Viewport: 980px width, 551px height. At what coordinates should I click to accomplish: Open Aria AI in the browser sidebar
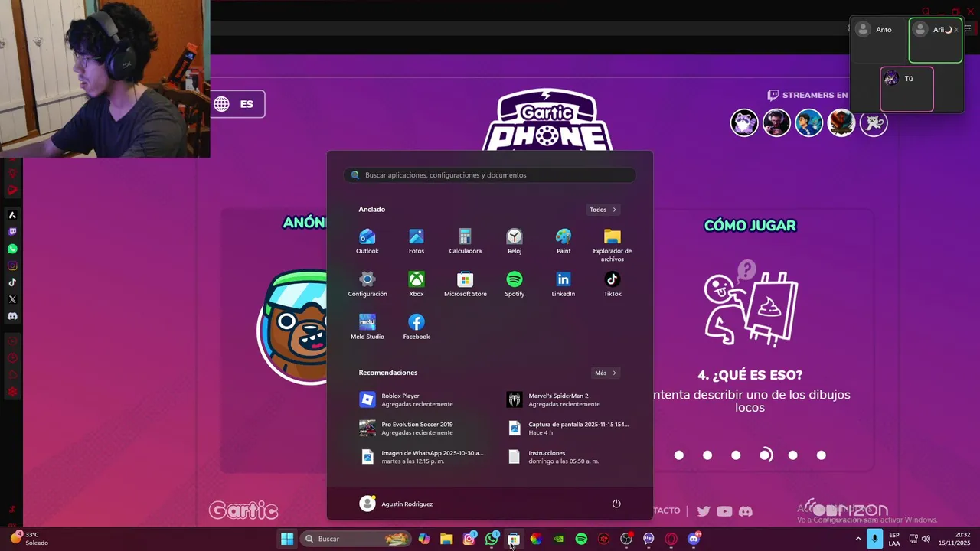point(12,215)
